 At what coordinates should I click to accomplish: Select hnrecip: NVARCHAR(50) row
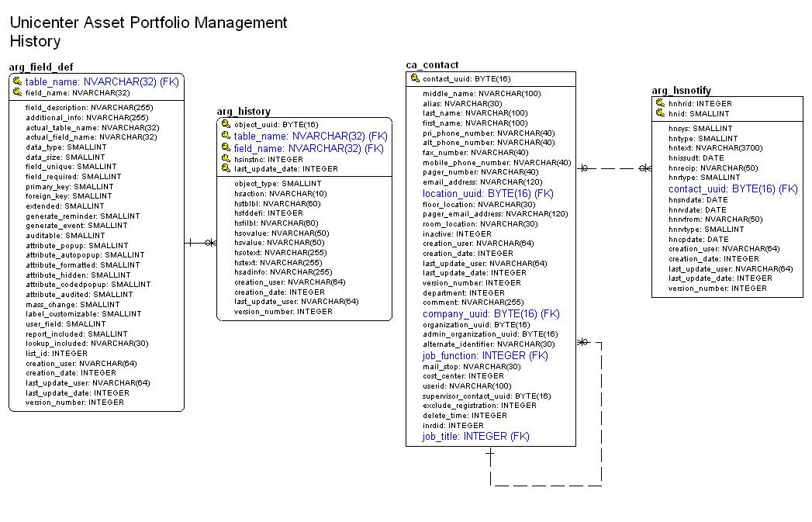[x=713, y=168]
